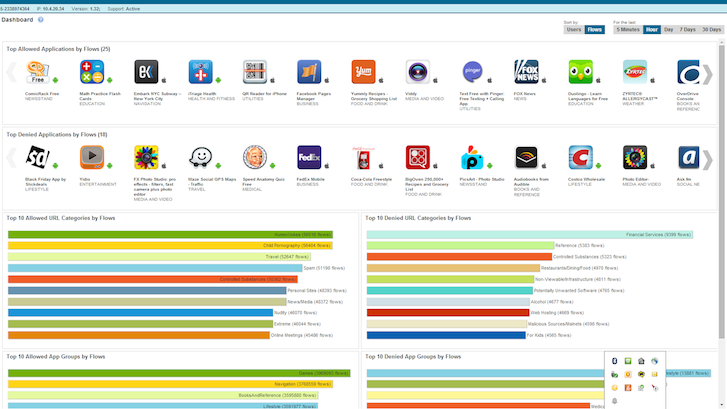Click the Personal Sites (48393 flows) label
This screenshot has width=727, height=409.
317,291
